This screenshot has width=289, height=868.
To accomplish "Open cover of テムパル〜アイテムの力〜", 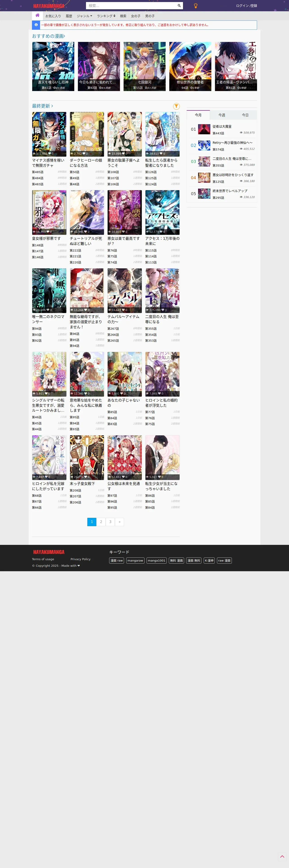I will pos(125,290).
